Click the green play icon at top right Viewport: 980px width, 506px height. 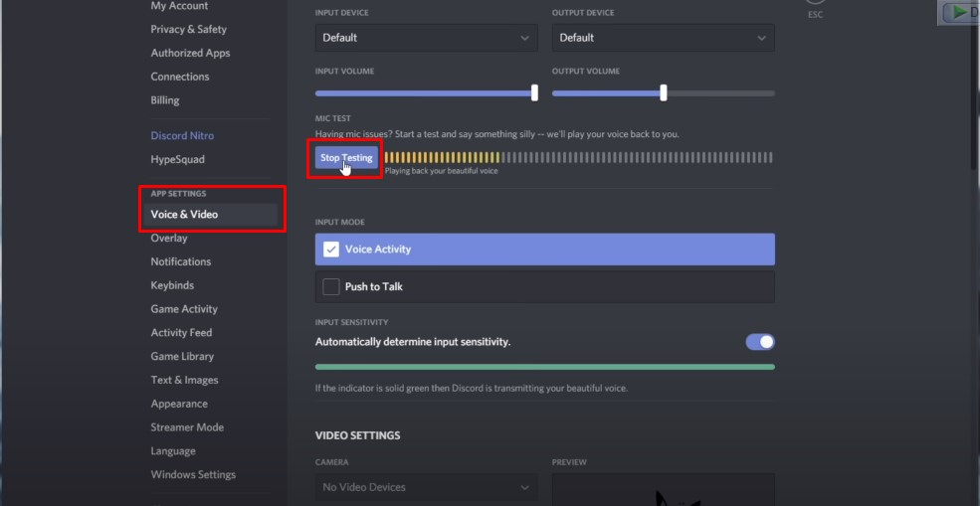tap(959, 12)
